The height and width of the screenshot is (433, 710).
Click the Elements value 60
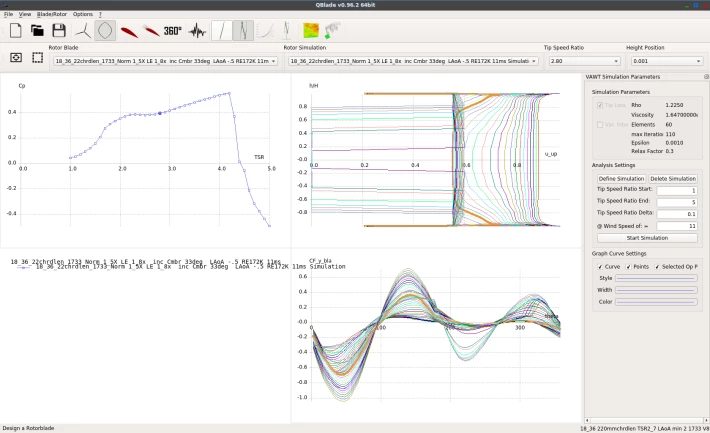[669, 125]
